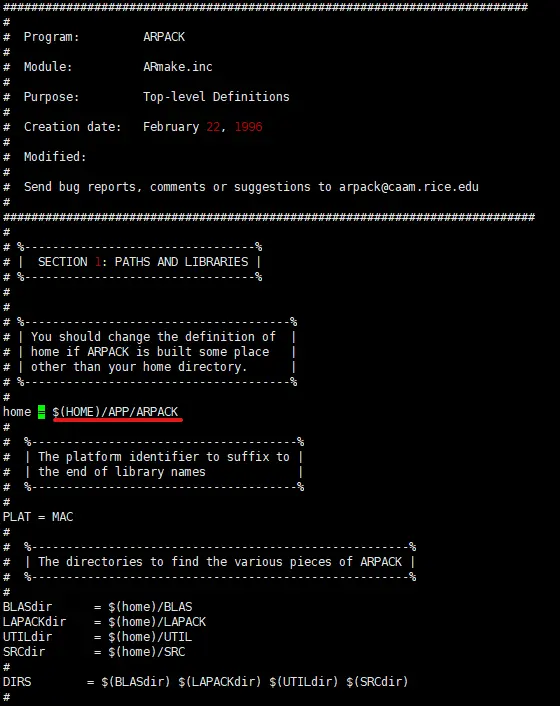Click the Top-level Definitions text
This screenshot has height=706, width=560.
pyautogui.click(x=216, y=97)
